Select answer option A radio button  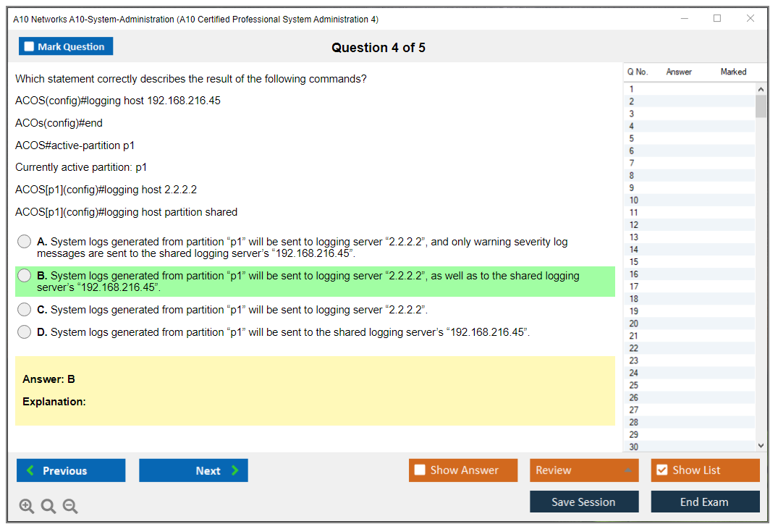[25, 242]
